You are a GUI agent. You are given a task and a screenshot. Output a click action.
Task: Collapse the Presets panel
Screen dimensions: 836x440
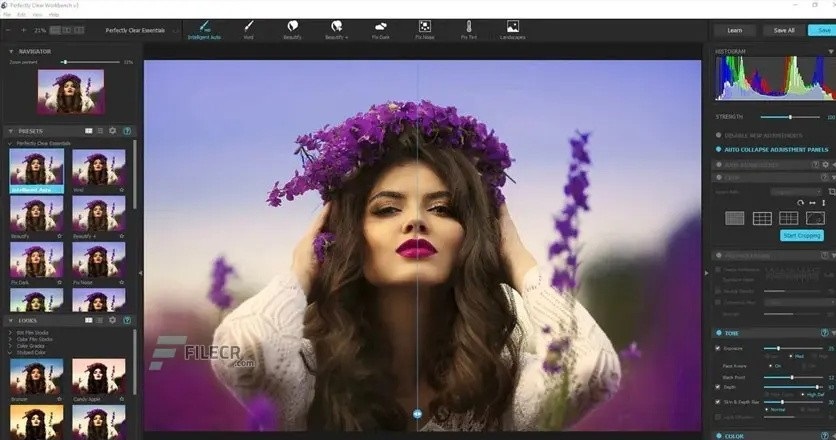11,131
